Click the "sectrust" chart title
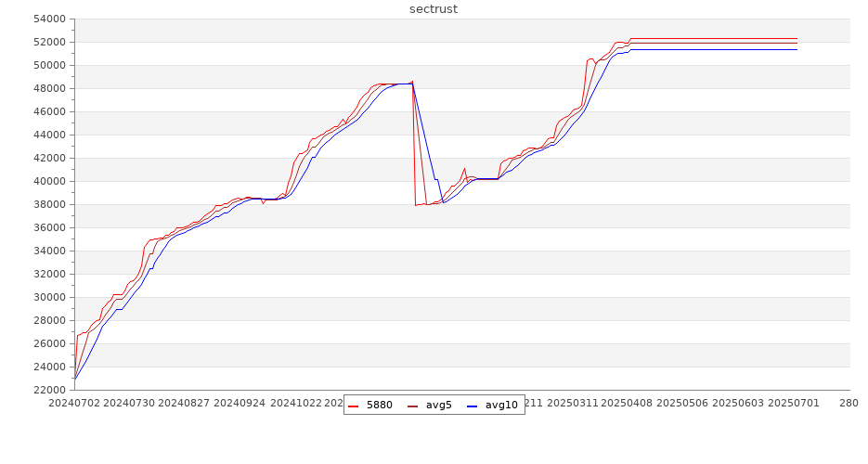This screenshot has width=868, height=464. [434, 9]
